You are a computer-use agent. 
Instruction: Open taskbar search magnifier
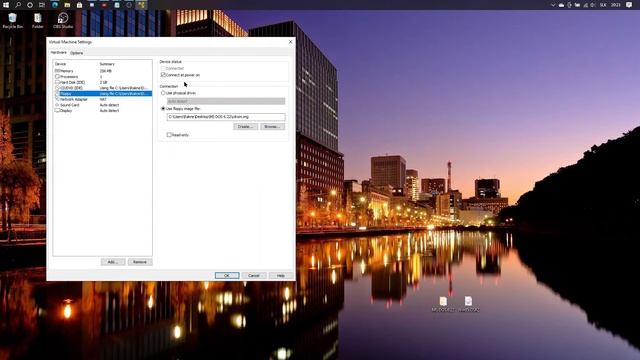18,5
